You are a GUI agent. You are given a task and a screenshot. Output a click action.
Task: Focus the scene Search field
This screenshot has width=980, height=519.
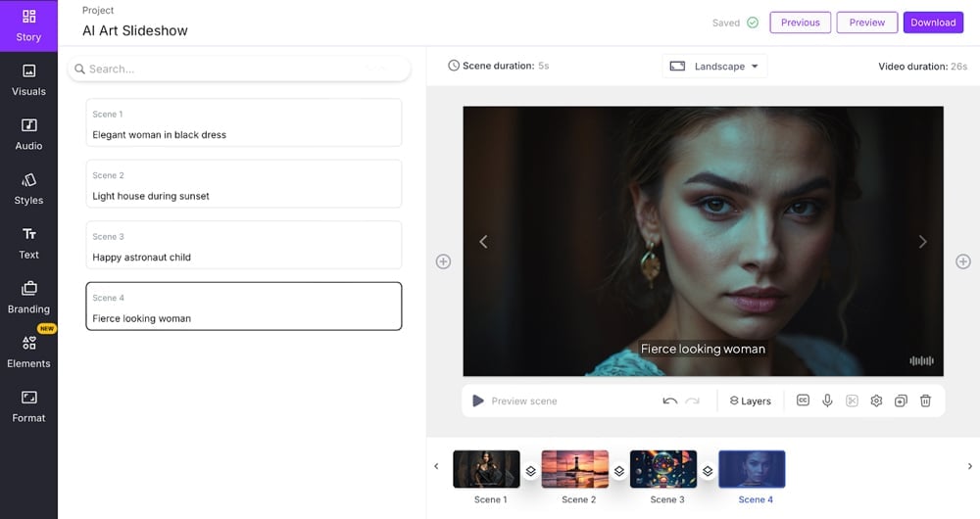pos(239,69)
